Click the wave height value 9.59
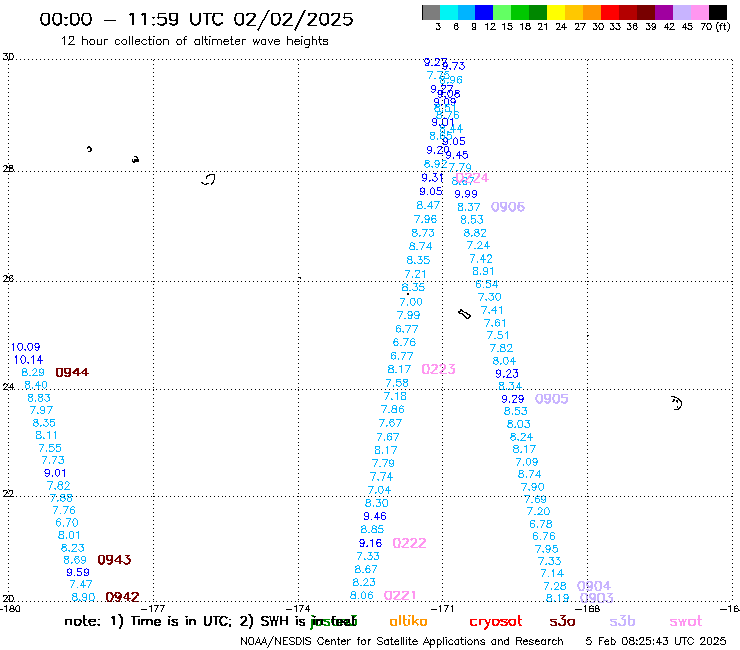Image resolution: width=740 pixels, height=650 pixels. (78, 572)
